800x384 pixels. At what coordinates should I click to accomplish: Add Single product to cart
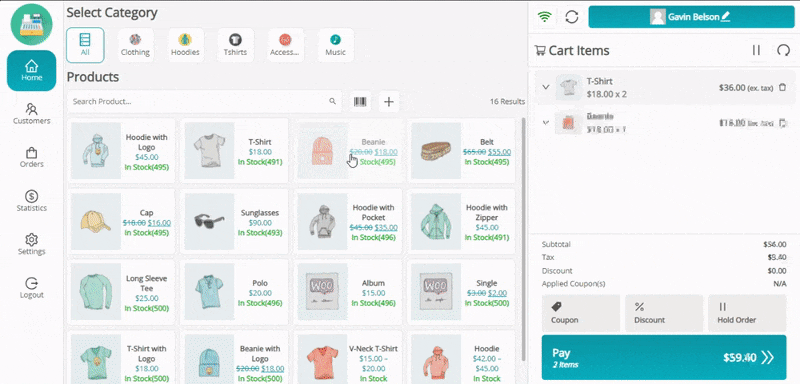pyautogui.click(x=461, y=292)
